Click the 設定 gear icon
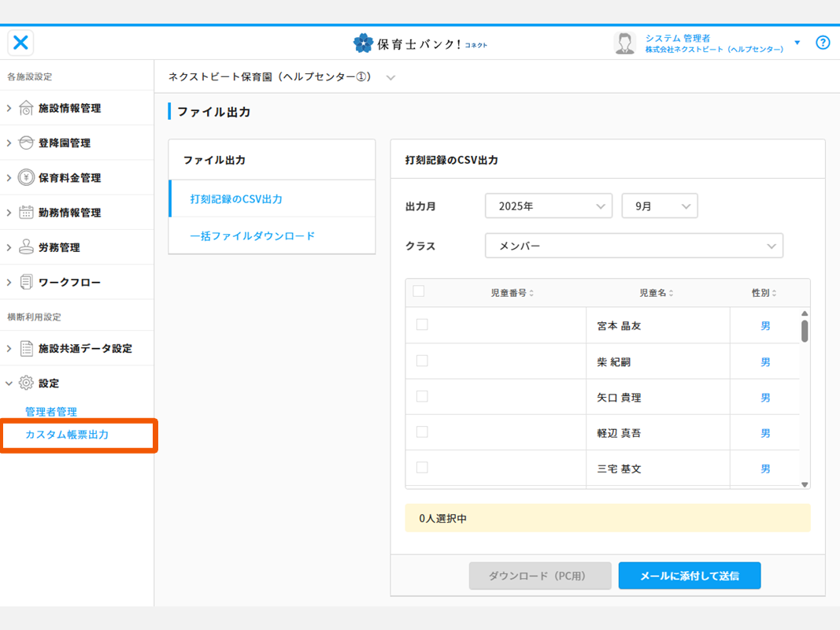Image resolution: width=840 pixels, height=630 pixels. tap(26, 384)
